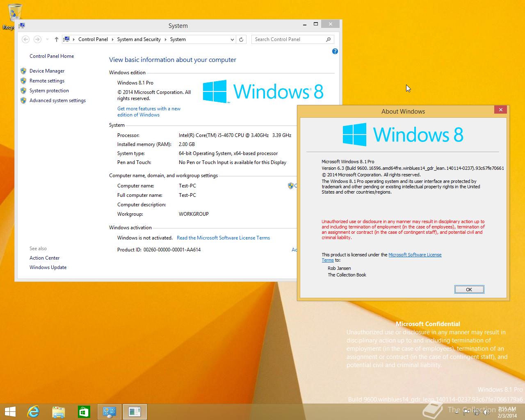Click the Action Center flag in tray
This screenshot has height=420, width=525.
pyautogui.click(x=467, y=412)
